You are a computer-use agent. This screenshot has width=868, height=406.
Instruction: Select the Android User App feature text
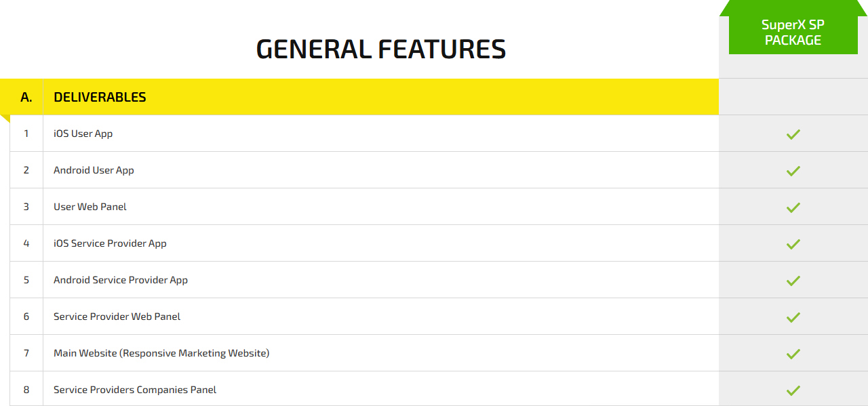(94, 170)
